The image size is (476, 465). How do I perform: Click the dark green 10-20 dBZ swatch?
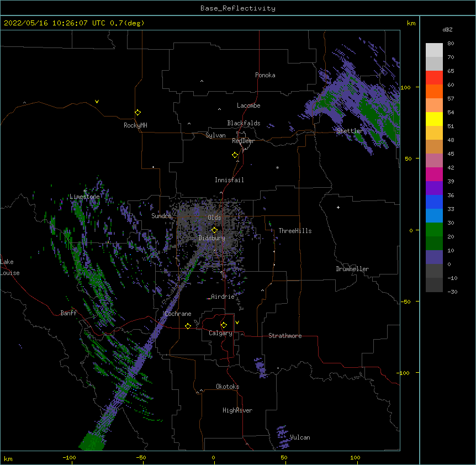point(434,243)
